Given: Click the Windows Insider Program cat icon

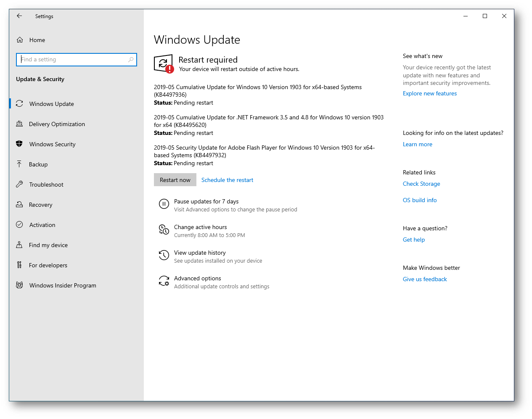Looking at the screenshot, I should 19,285.
